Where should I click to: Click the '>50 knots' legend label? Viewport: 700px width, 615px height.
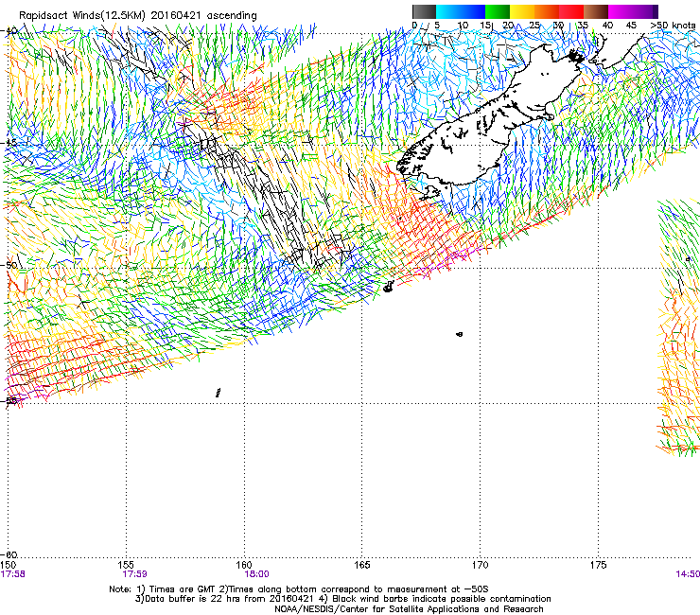click(x=673, y=26)
